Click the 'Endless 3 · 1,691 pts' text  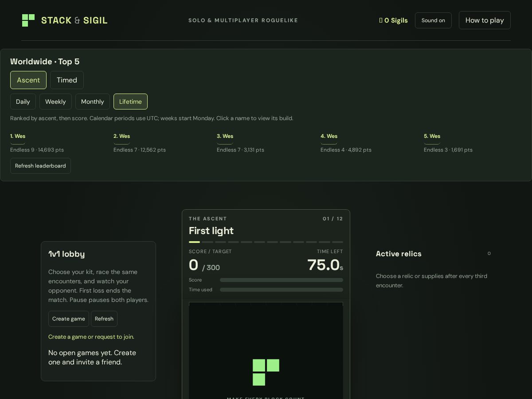click(448, 150)
